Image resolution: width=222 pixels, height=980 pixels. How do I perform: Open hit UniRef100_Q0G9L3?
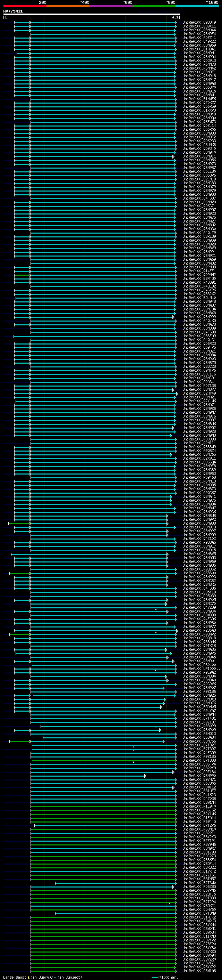[199, 60]
